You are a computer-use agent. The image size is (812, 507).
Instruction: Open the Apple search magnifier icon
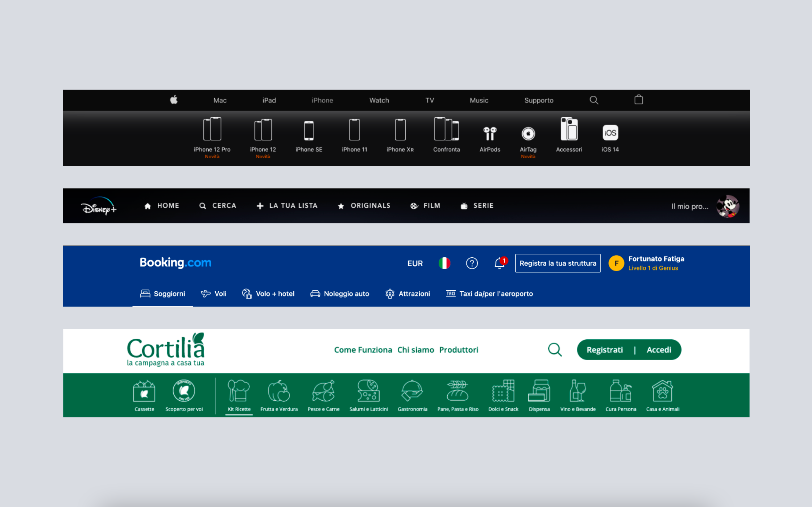(594, 100)
